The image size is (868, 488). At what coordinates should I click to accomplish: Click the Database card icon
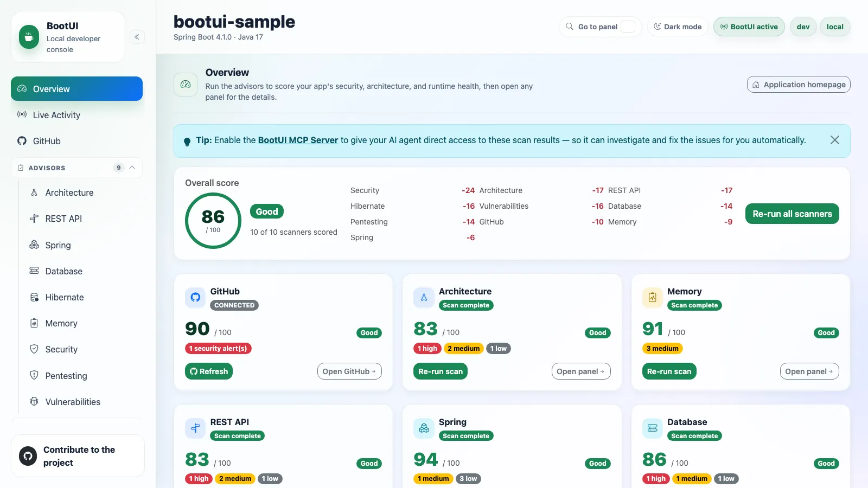click(653, 428)
